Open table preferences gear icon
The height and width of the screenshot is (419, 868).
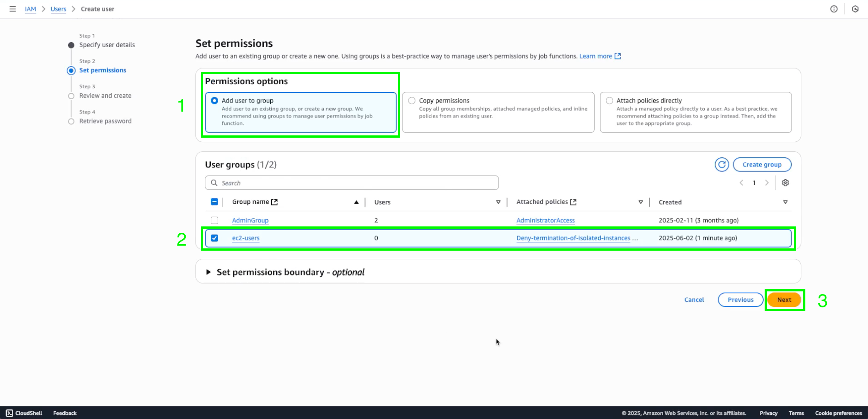(785, 183)
